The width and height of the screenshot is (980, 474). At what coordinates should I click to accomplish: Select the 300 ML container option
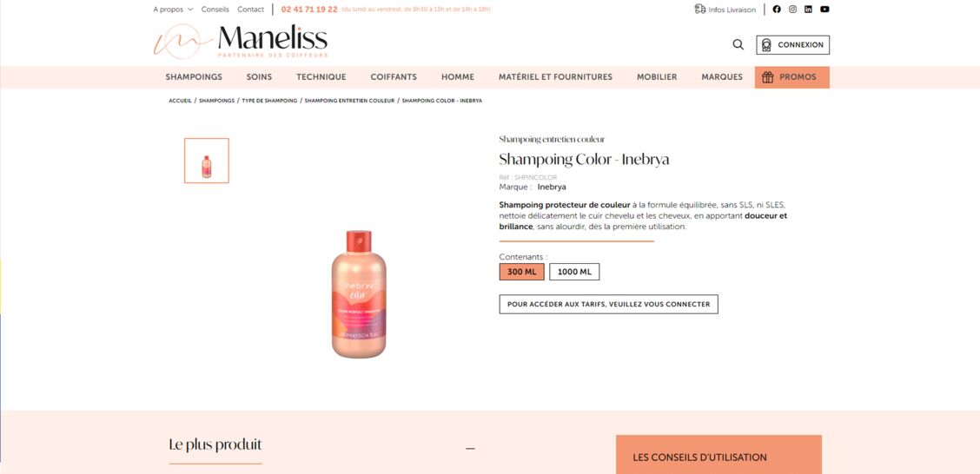tap(522, 272)
